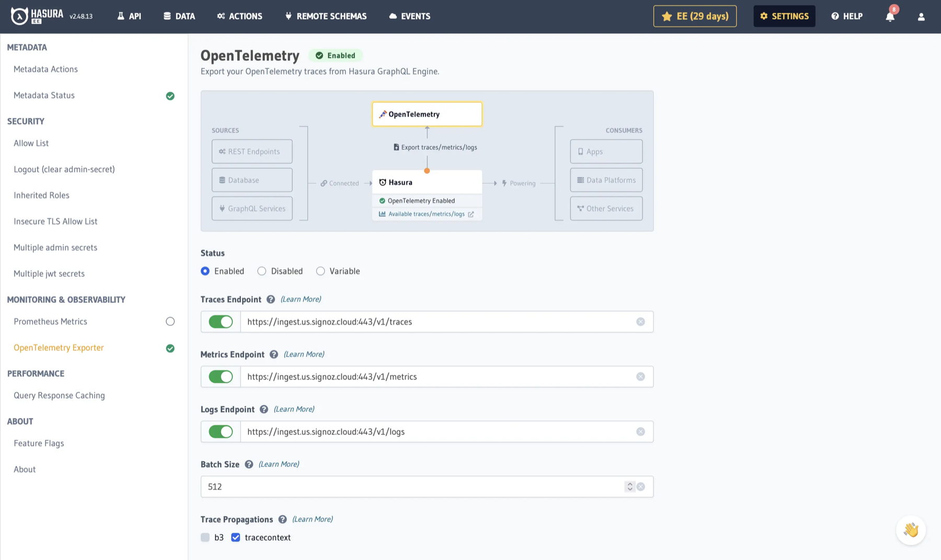Open Learn More link for Traces Endpoint
Viewport: 941px width, 560px height.
[301, 299]
